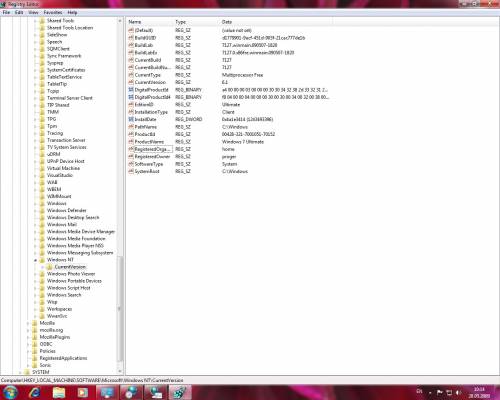Expand the Mozilla key
500x400 pixels.
[x=28, y=323]
